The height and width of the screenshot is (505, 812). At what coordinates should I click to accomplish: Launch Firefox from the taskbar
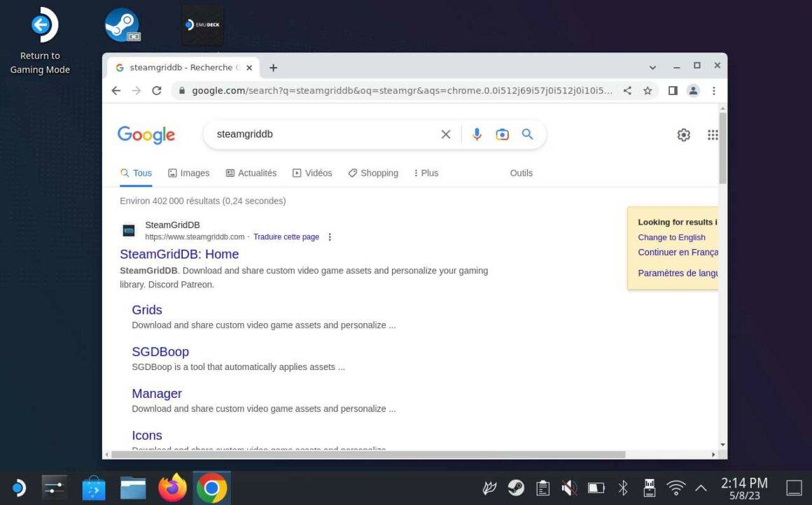[x=172, y=488]
